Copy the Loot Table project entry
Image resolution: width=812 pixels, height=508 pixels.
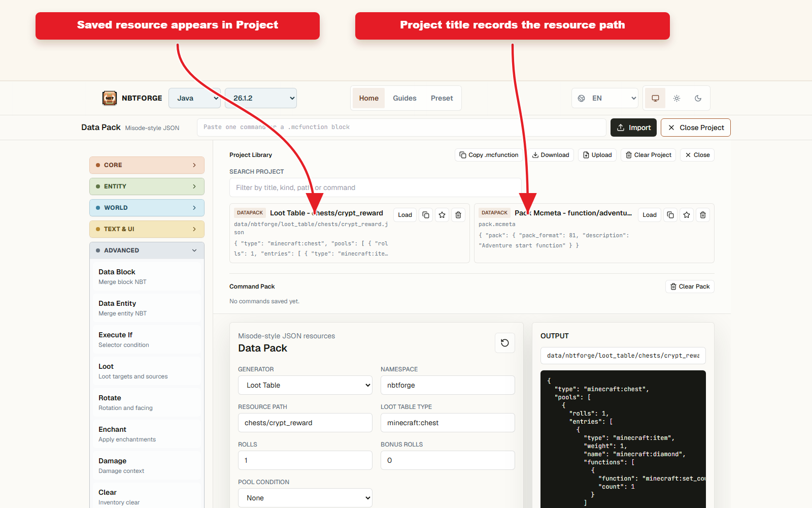(x=426, y=215)
